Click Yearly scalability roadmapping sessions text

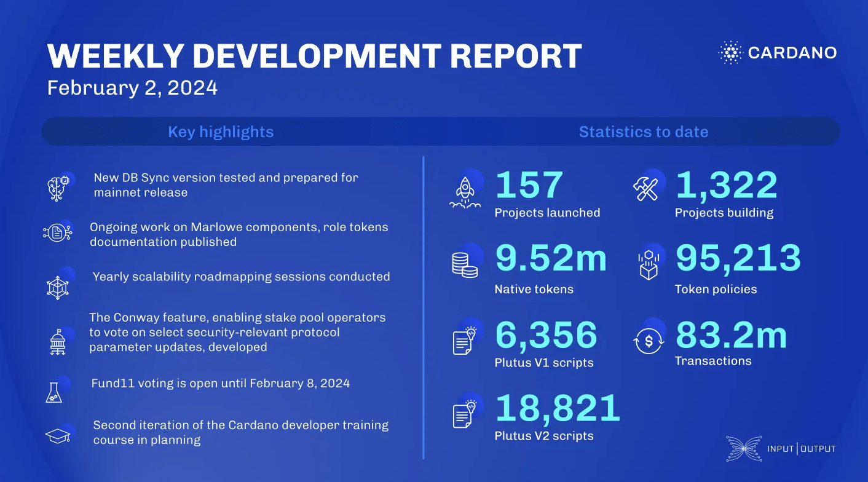241,277
